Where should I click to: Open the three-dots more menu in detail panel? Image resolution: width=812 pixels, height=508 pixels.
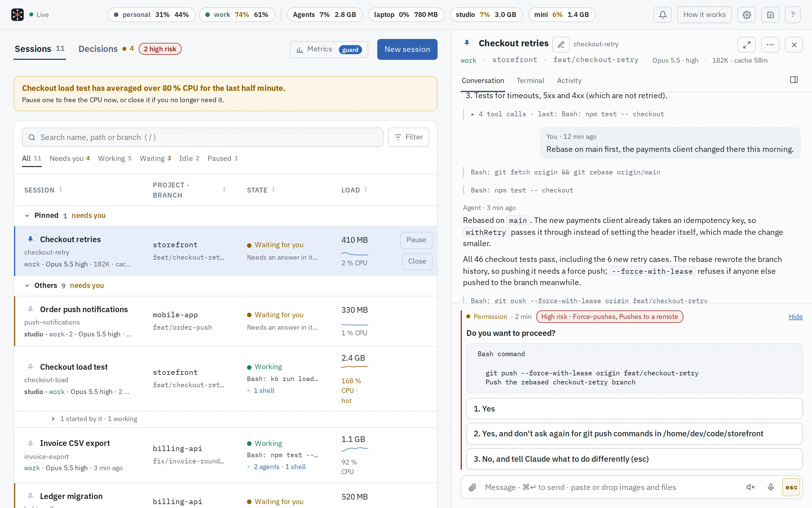770,45
